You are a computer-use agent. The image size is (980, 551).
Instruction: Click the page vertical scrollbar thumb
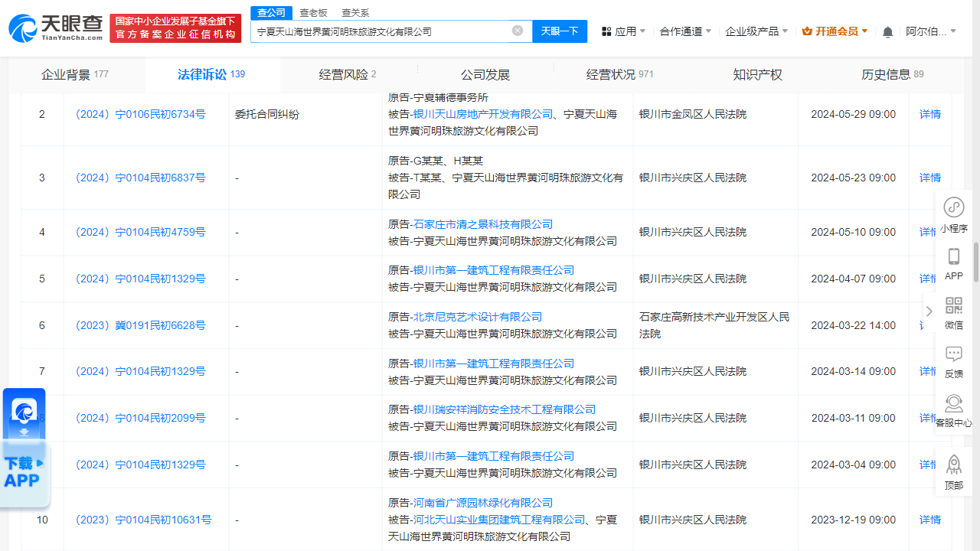click(x=976, y=262)
